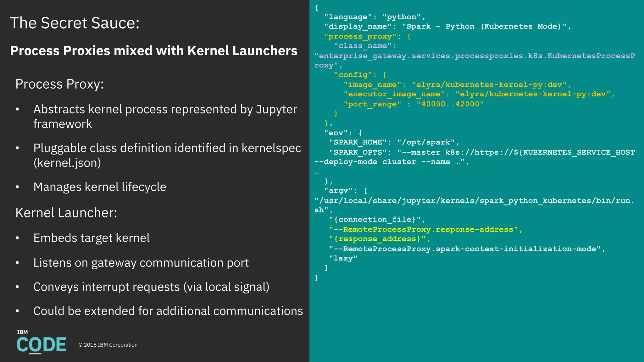Screen dimensions: 644x362
Task: Click the 'Manages kernel lifecycle' bullet
Action: click(100, 187)
